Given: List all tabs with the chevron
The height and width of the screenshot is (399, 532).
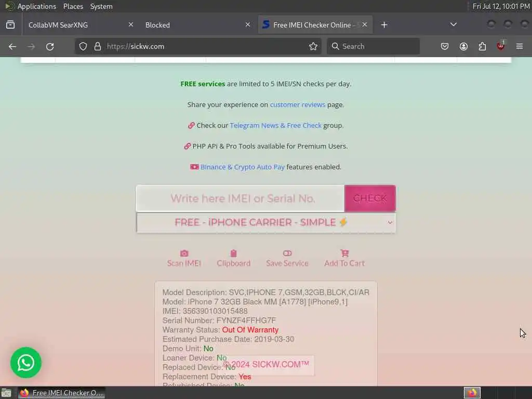Looking at the screenshot, I should coord(453,24).
